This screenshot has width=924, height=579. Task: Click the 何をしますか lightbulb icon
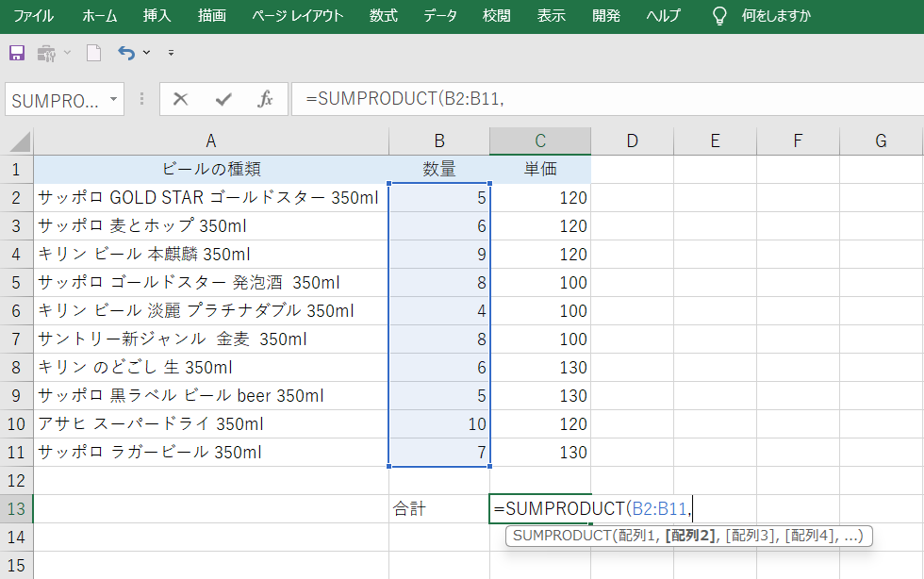pos(718,15)
